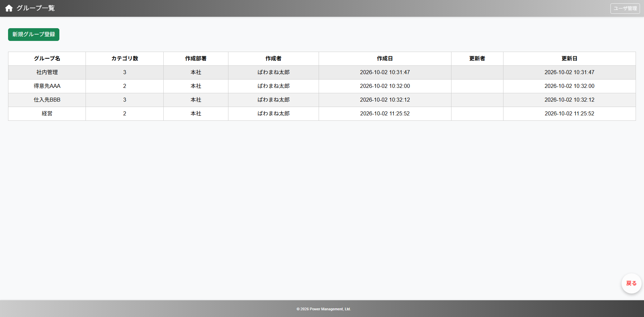Click the 更新者 column header

[x=477, y=59]
